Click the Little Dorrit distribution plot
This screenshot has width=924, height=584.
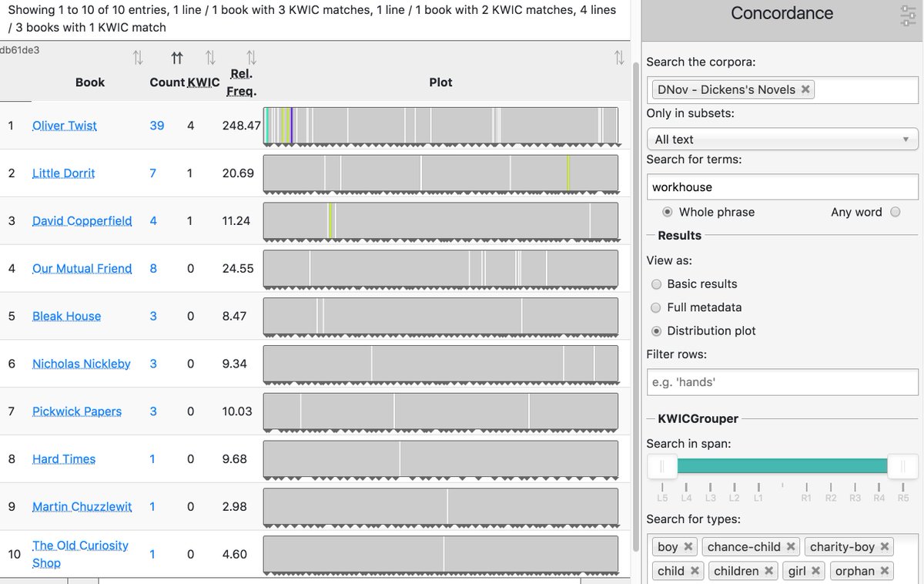[440, 174]
